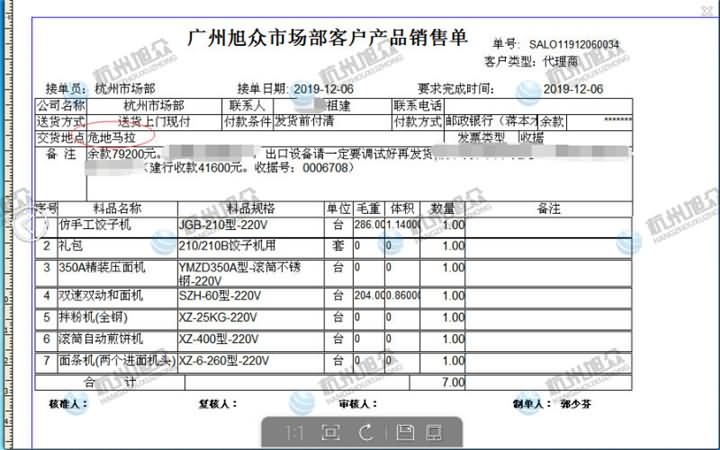Click the 发货前付清 payment terms cell
The image size is (720, 450).
click(x=303, y=121)
